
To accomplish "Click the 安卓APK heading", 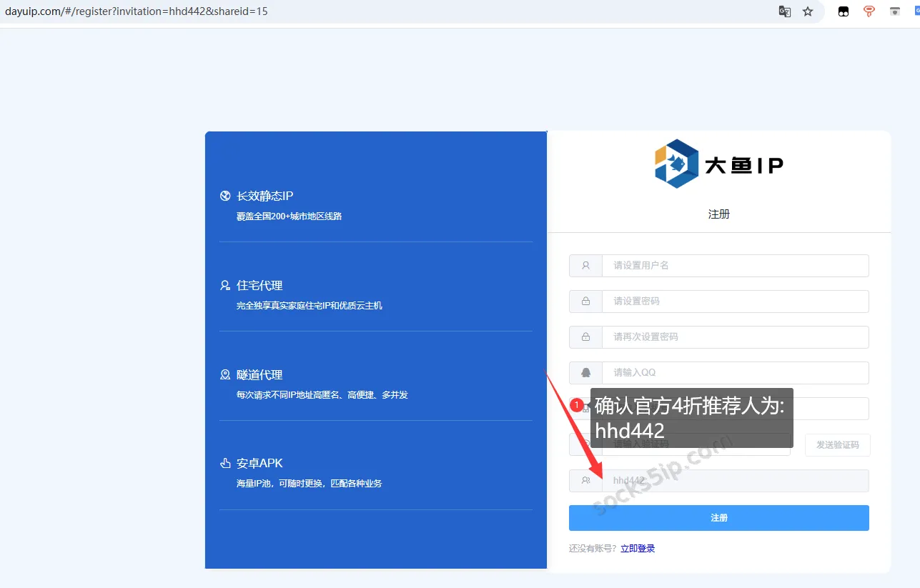I will [x=260, y=463].
